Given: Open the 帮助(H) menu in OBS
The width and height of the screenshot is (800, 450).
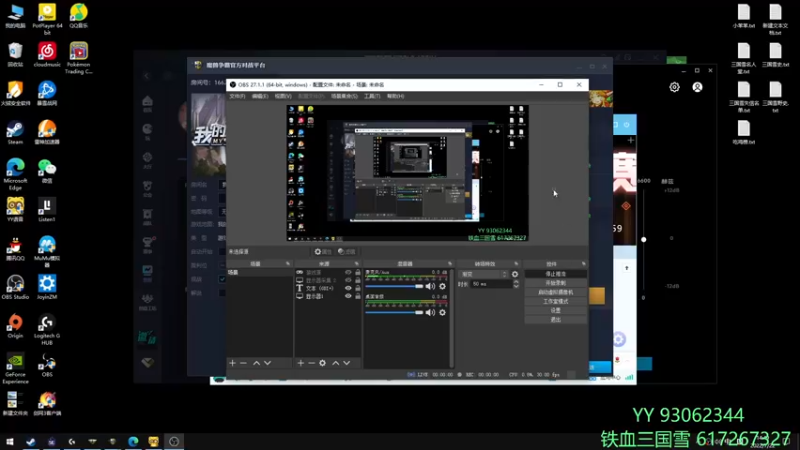Looking at the screenshot, I should point(395,96).
